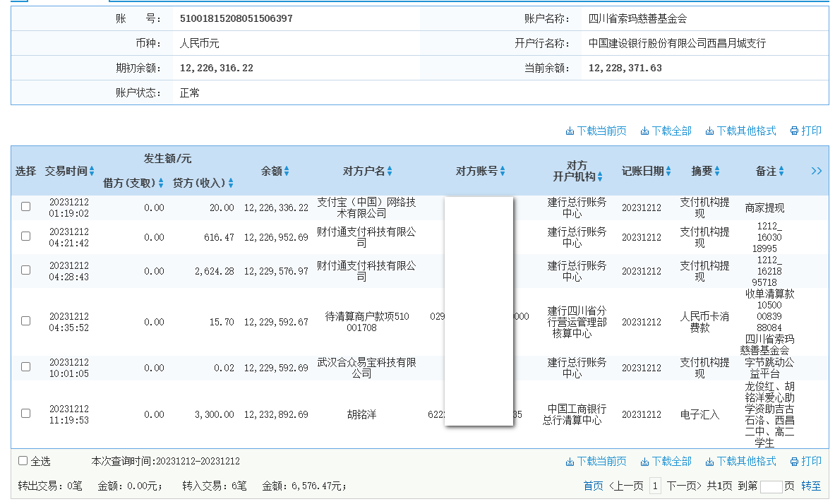Sort by 贷方(收入) column arrows

tap(231, 184)
